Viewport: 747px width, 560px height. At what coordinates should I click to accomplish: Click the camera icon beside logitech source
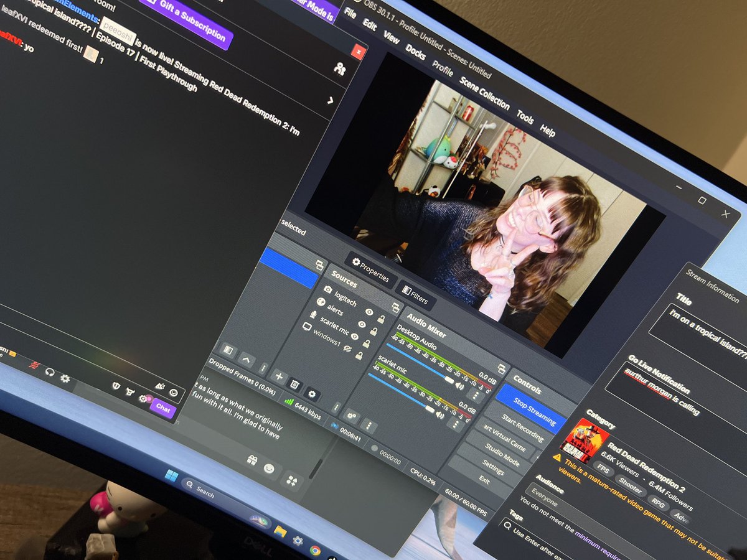coord(328,290)
